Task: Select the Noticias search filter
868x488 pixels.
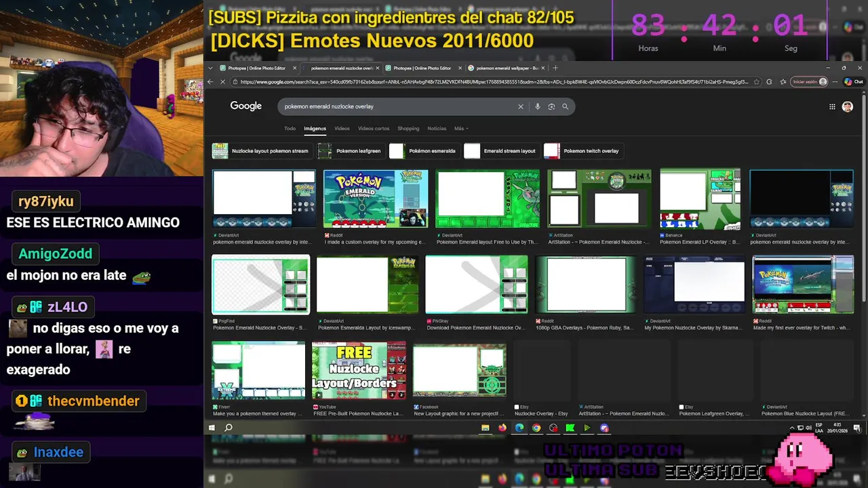Action: (437, 128)
